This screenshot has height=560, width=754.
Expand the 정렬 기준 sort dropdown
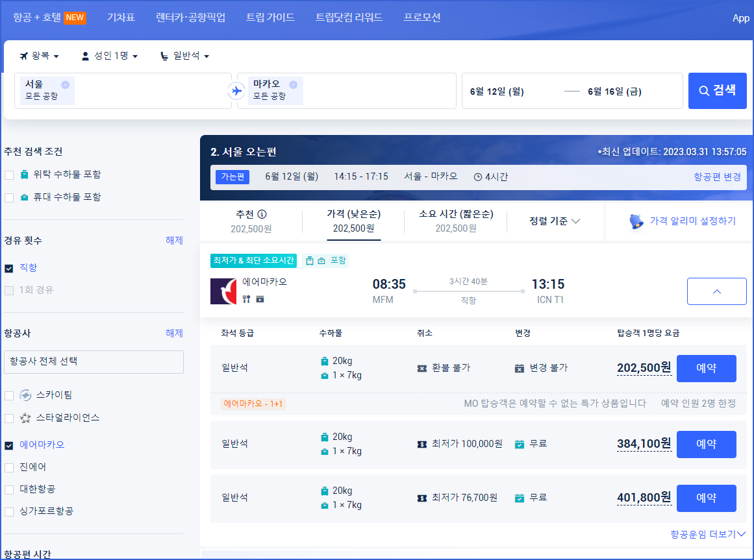tap(555, 221)
